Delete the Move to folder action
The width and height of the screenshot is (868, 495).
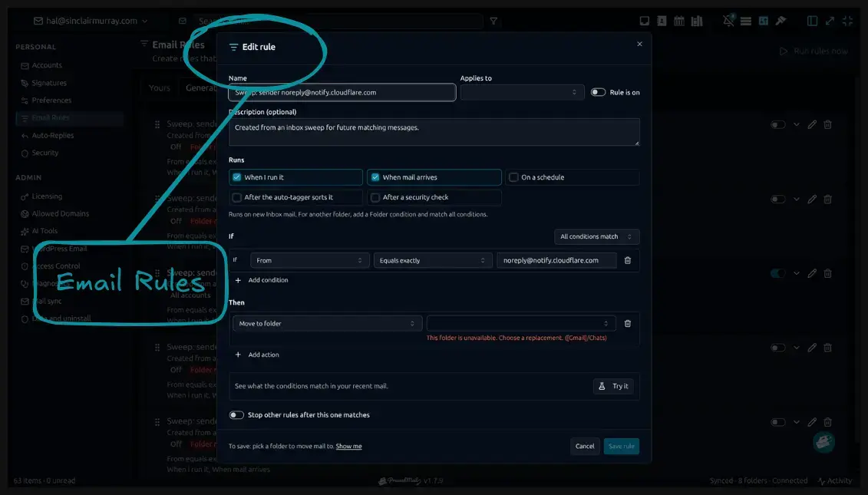pos(627,323)
